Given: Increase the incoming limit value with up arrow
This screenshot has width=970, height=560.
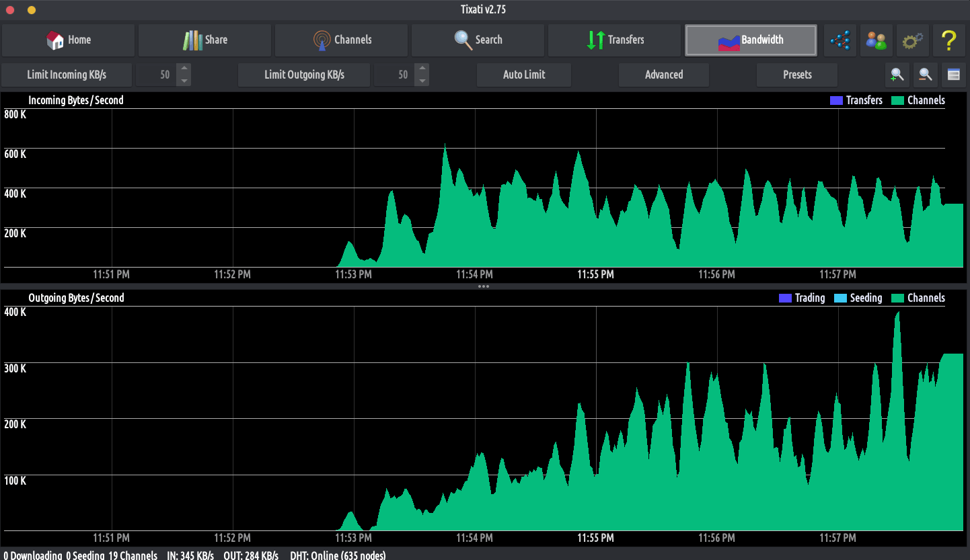Looking at the screenshot, I should point(184,69).
